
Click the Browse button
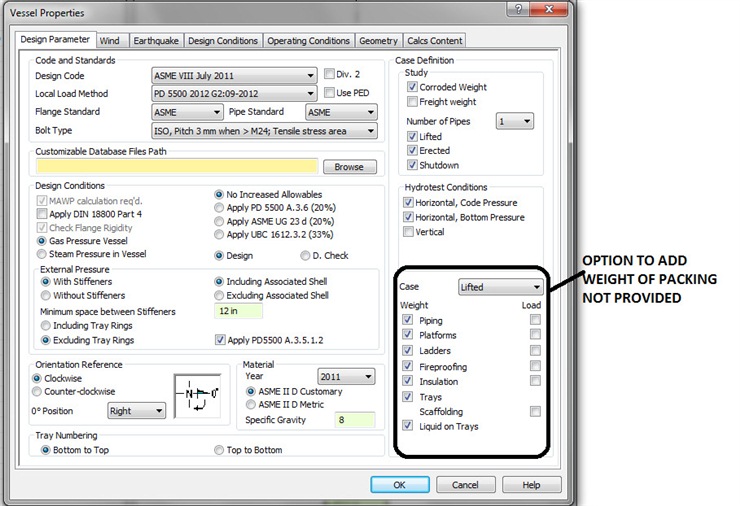point(350,167)
